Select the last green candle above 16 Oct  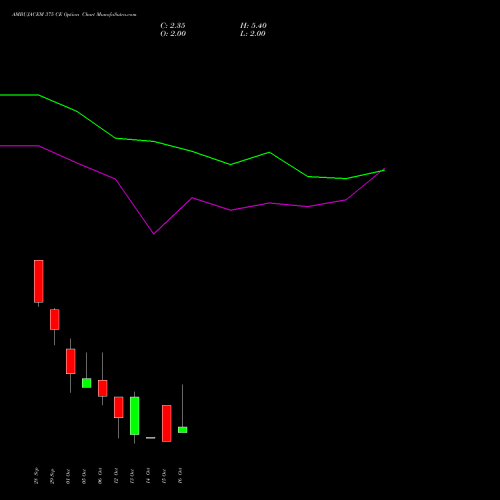pos(183,430)
